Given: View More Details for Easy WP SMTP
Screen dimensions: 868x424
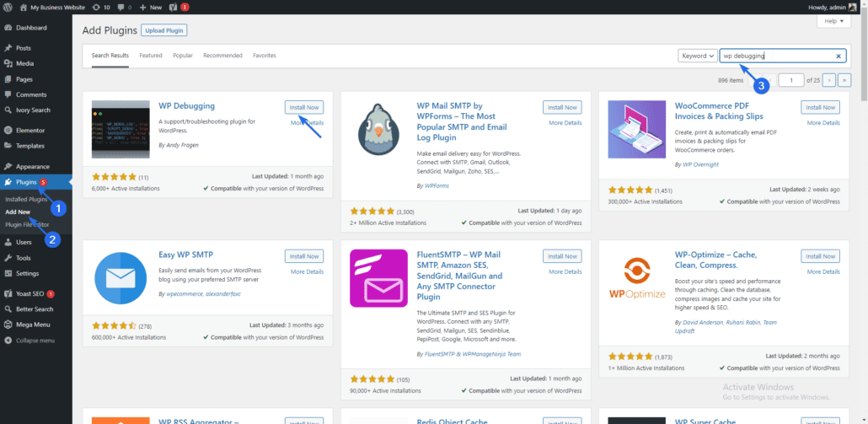Looking at the screenshot, I should pos(308,271).
